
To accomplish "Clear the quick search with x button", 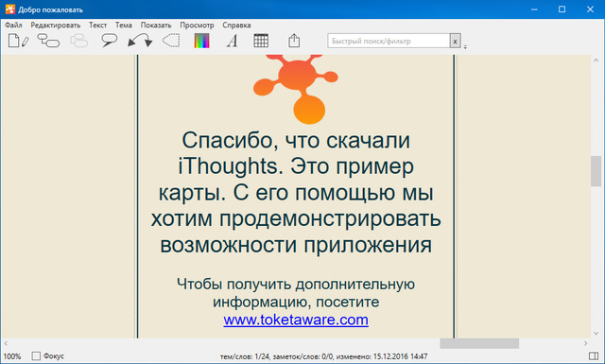I will pos(455,41).
